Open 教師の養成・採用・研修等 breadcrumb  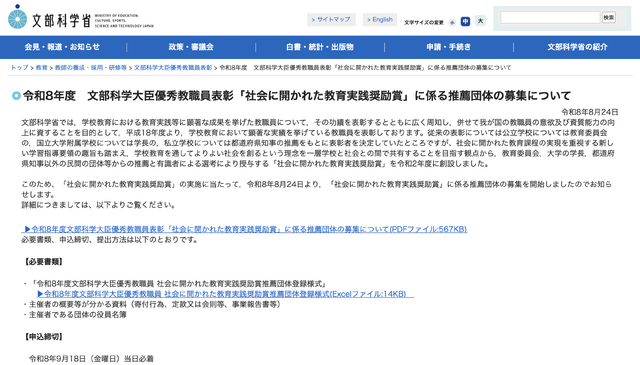tap(91, 68)
